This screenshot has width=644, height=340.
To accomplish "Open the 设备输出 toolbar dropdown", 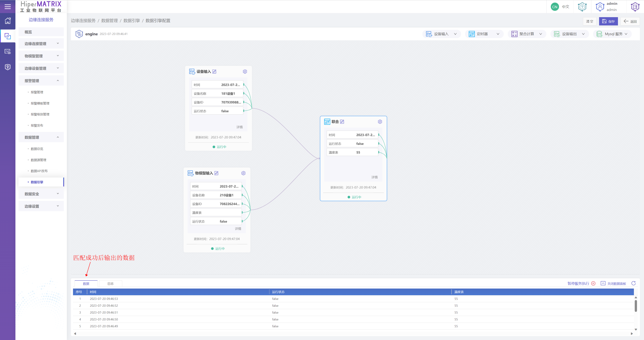I will 569,34.
